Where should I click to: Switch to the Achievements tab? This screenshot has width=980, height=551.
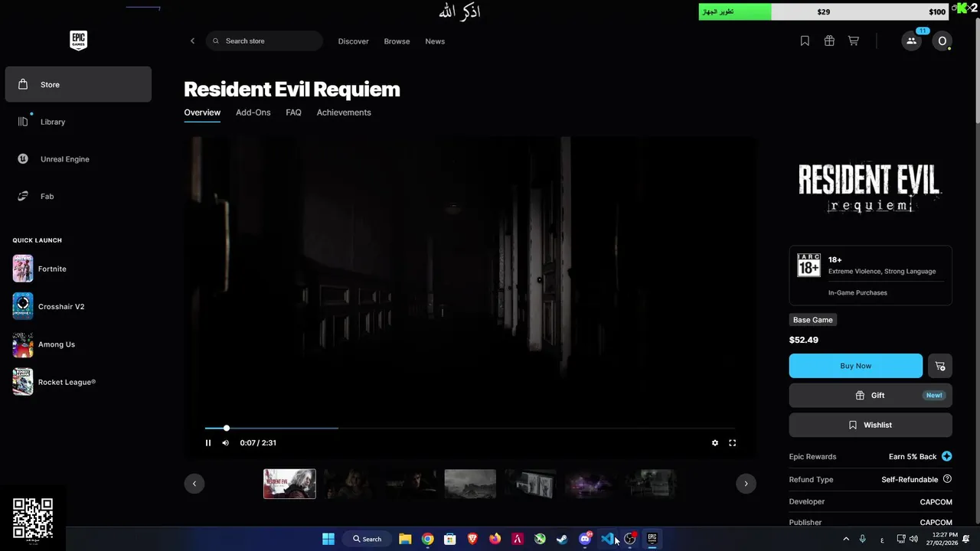[344, 112]
